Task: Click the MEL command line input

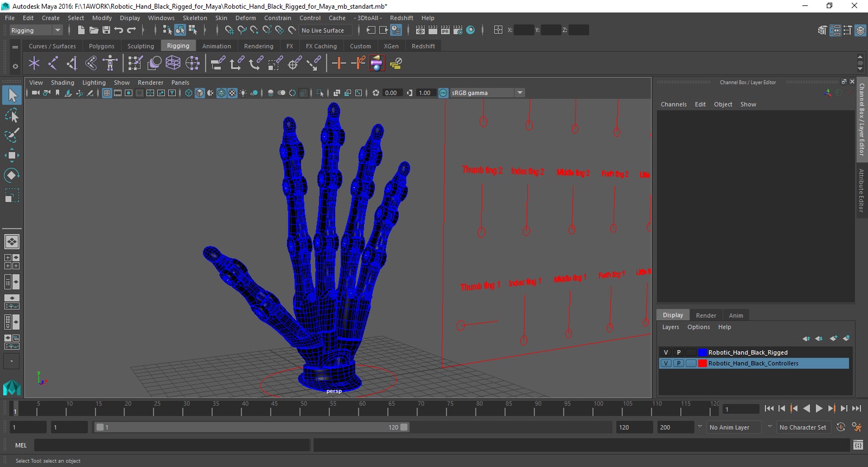Action: pos(172,445)
